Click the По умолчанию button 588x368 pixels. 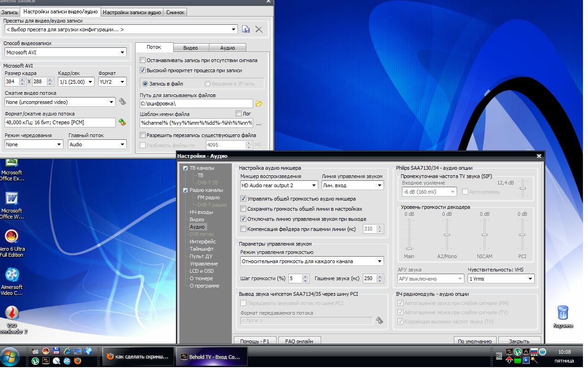click(475, 341)
